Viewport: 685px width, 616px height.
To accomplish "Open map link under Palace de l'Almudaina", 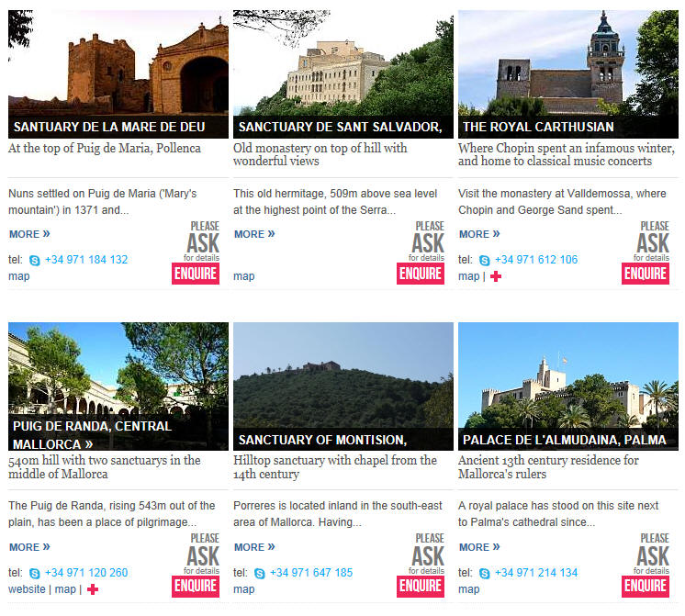I will pyautogui.click(x=468, y=589).
